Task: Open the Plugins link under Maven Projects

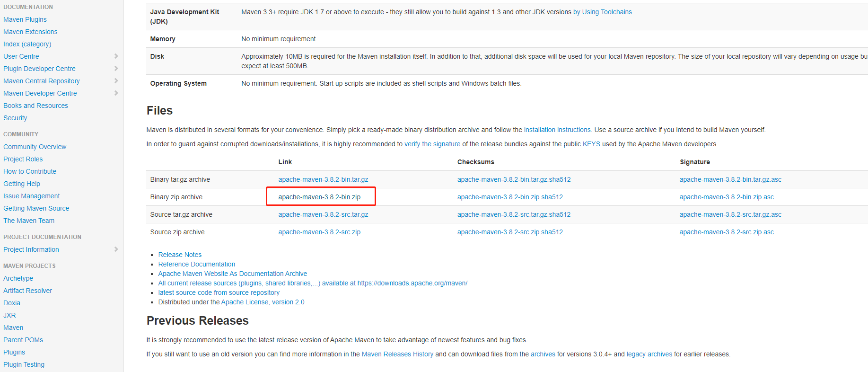Action: (14, 352)
